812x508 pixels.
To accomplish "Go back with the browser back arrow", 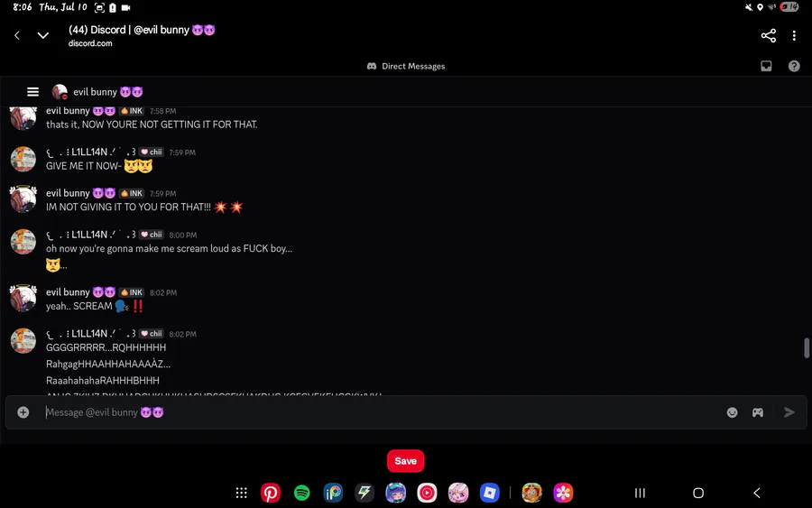I will (x=17, y=35).
